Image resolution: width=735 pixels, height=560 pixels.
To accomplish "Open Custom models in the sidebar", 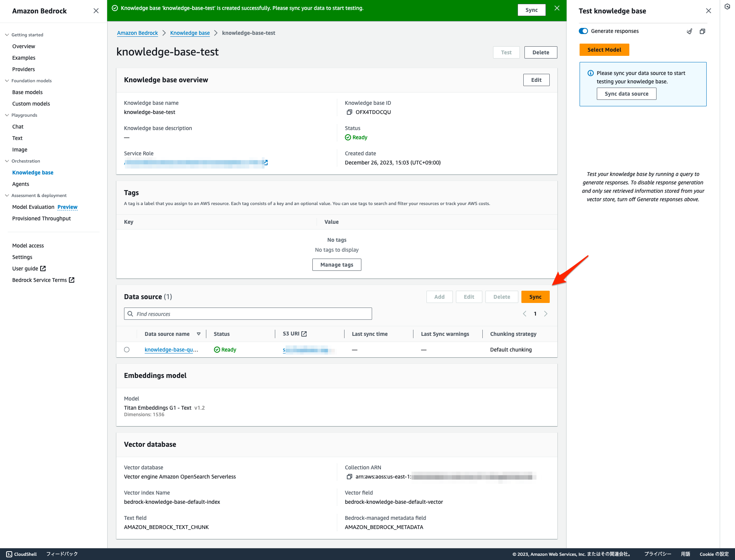I will 31,104.
